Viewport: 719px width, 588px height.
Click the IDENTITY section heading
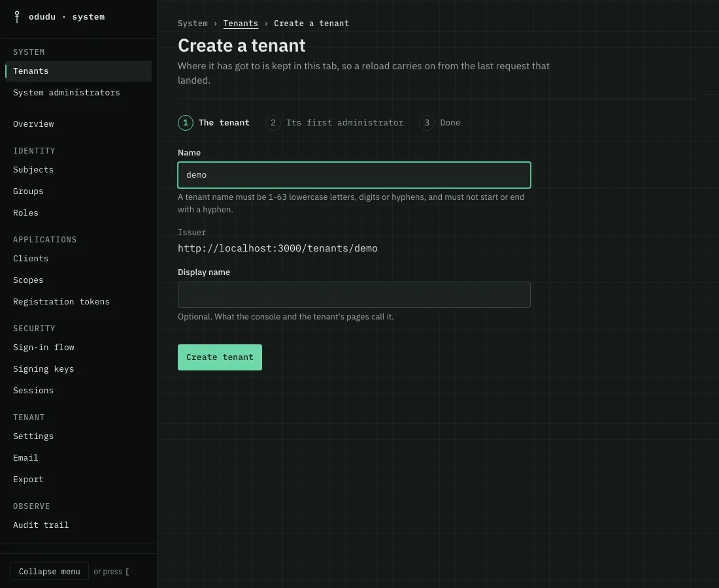tap(34, 151)
